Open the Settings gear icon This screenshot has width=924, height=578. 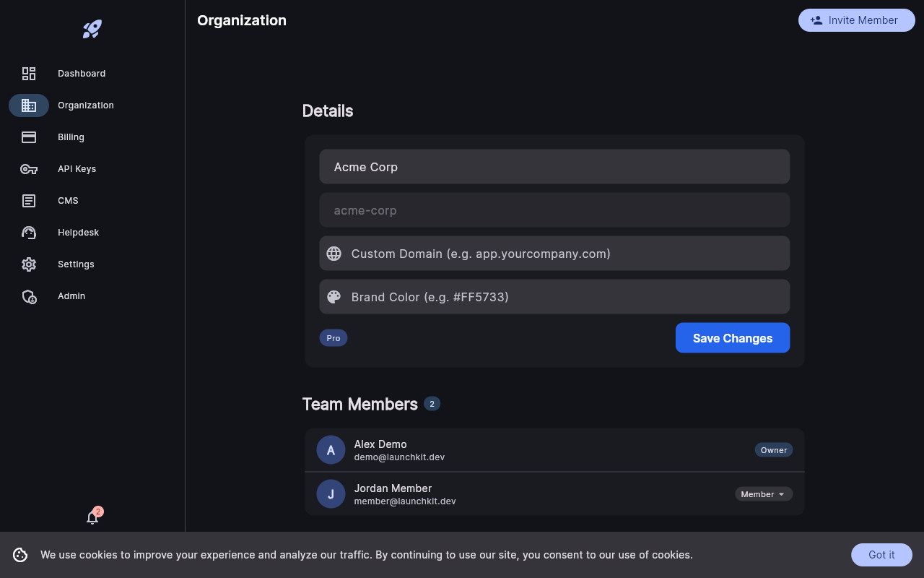click(x=29, y=264)
